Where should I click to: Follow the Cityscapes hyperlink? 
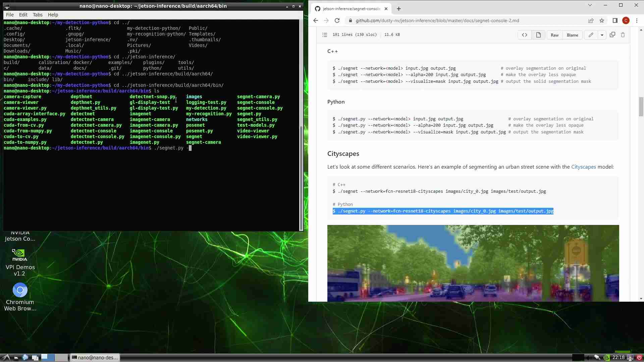coord(583,167)
